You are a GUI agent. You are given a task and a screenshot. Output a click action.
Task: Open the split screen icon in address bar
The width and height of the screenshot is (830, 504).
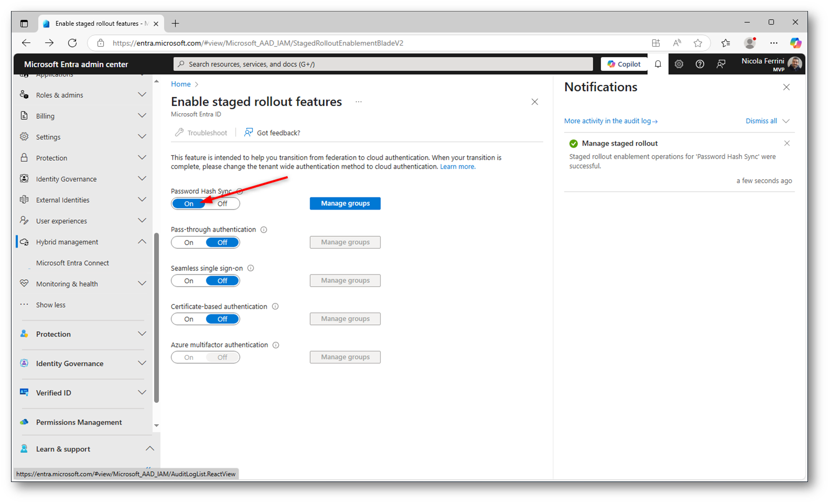pyautogui.click(x=656, y=43)
